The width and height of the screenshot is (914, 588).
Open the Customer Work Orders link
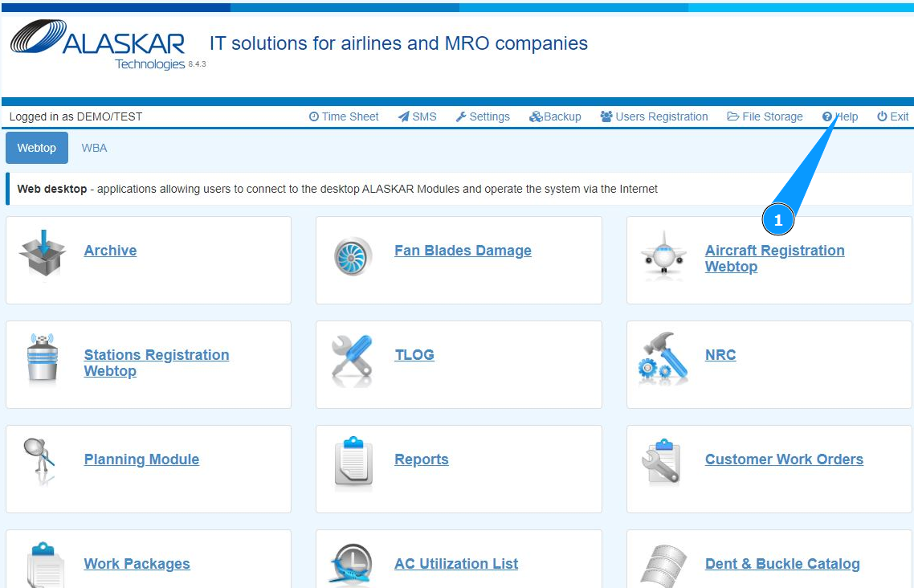tap(784, 459)
